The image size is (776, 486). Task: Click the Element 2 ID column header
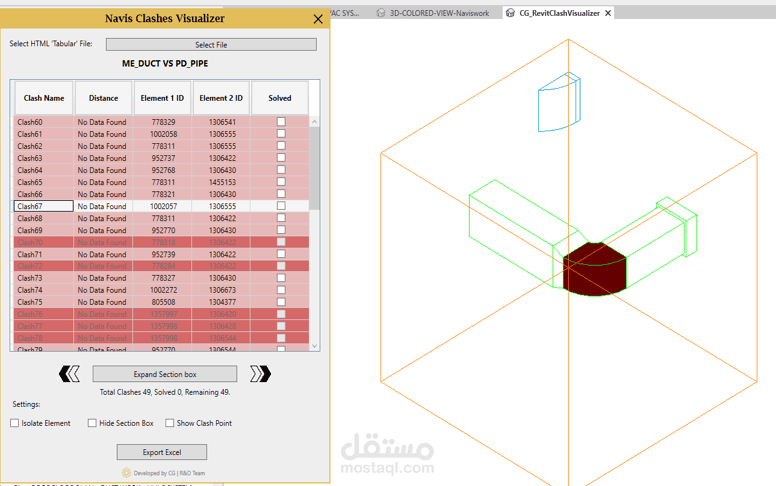coord(221,98)
